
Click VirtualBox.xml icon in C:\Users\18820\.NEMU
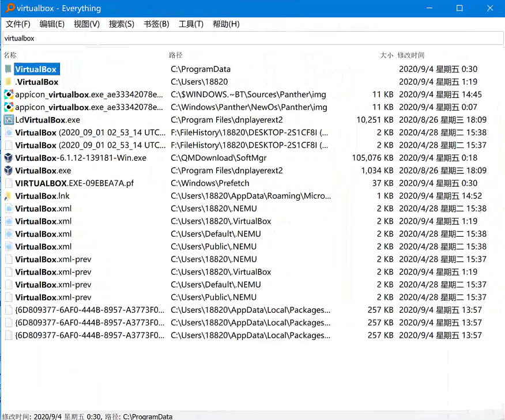(x=9, y=209)
